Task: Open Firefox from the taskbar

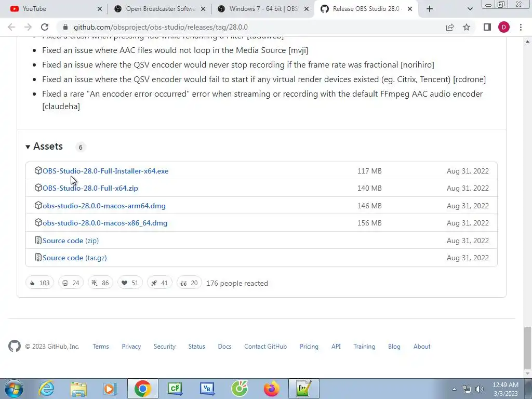Action: [271, 389]
